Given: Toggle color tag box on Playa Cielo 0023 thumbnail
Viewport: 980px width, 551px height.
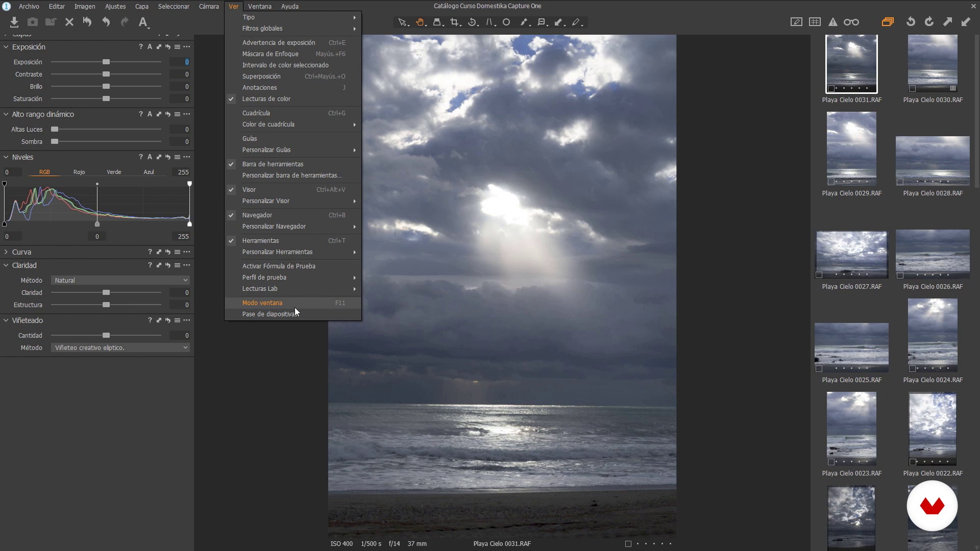Looking at the screenshot, I should (x=831, y=462).
